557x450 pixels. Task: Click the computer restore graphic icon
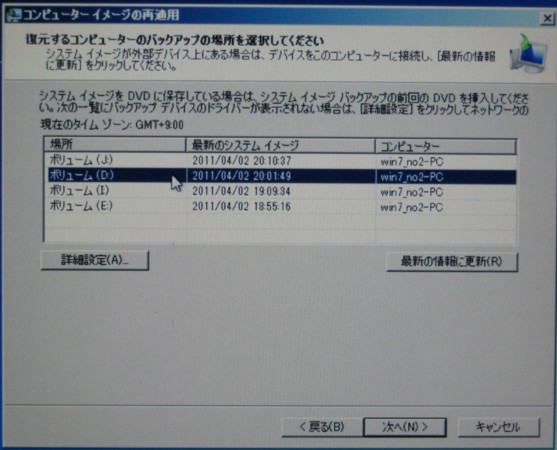click(x=528, y=54)
